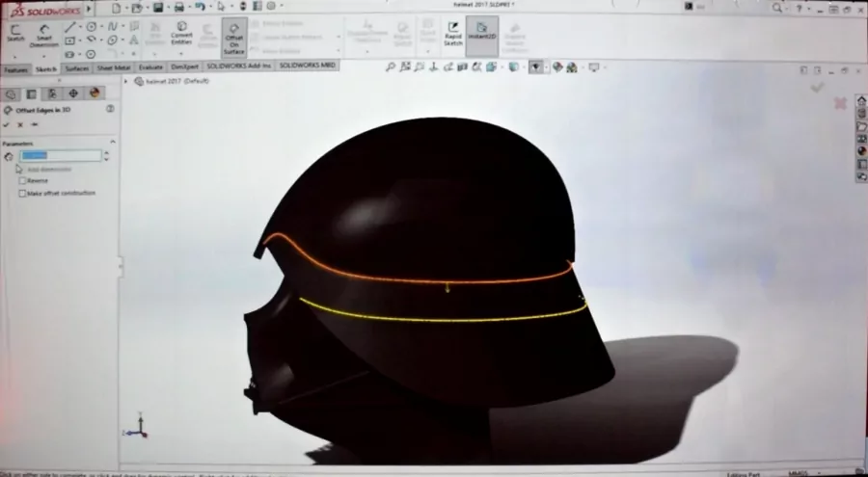Open FeatureManager design tree tab
Image resolution: width=868 pixels, height=477 pixels.
tap(11, 93)
